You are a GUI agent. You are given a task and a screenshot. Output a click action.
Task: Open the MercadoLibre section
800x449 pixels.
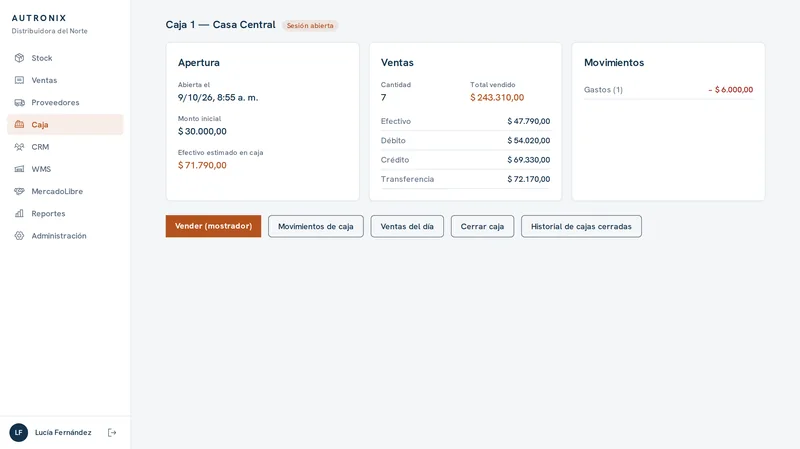point(65,191)
